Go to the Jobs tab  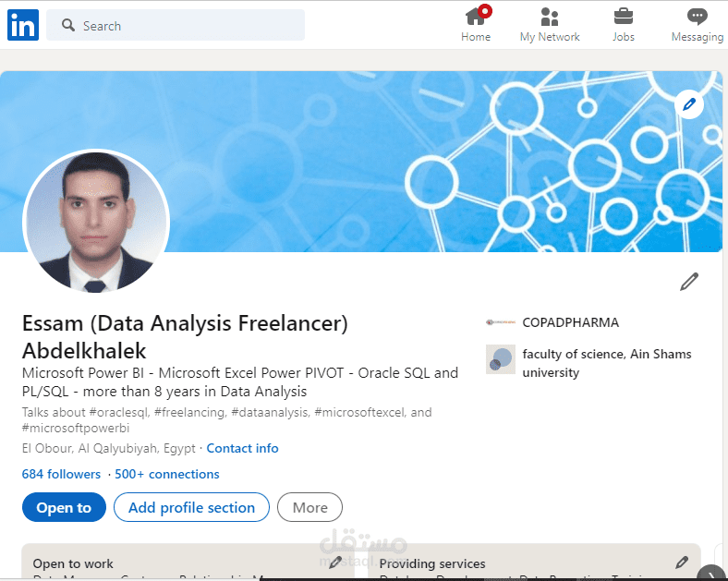click(x=623, y=25)
